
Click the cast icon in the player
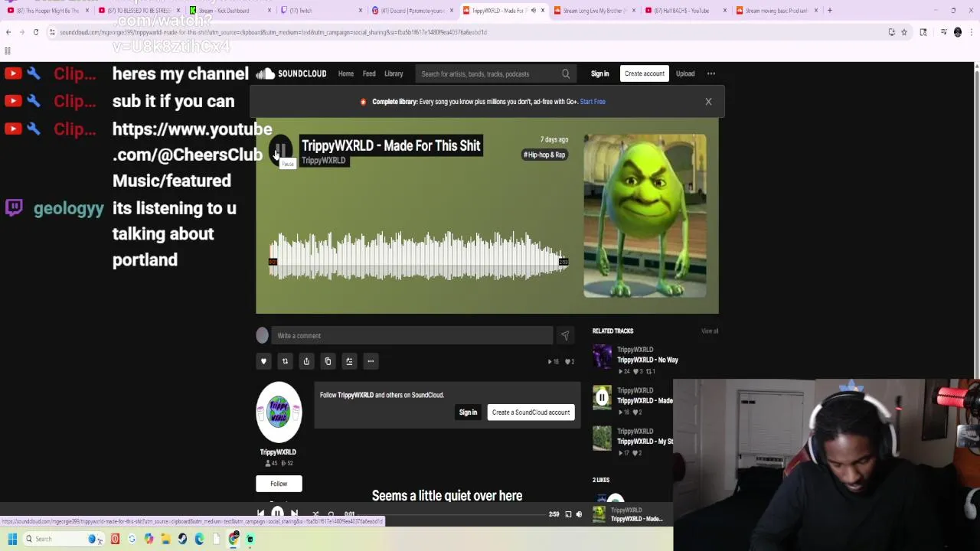568,514
